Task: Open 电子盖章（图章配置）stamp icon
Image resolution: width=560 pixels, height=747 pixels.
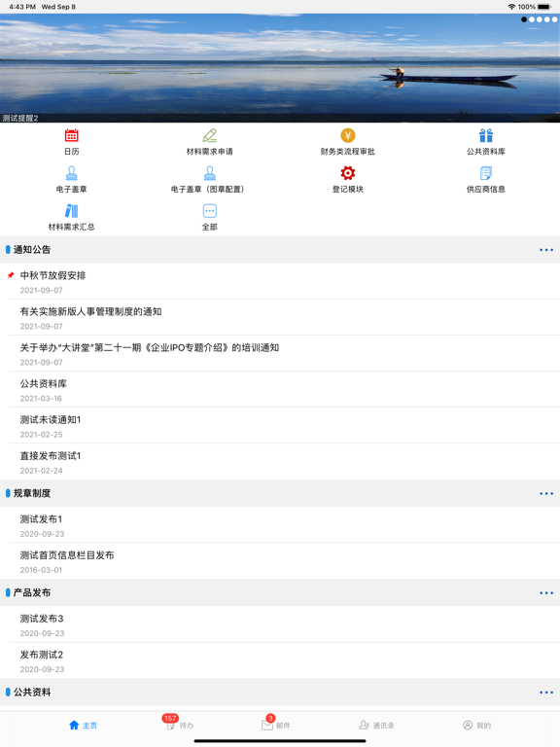Action: click(x=210, y=173)
